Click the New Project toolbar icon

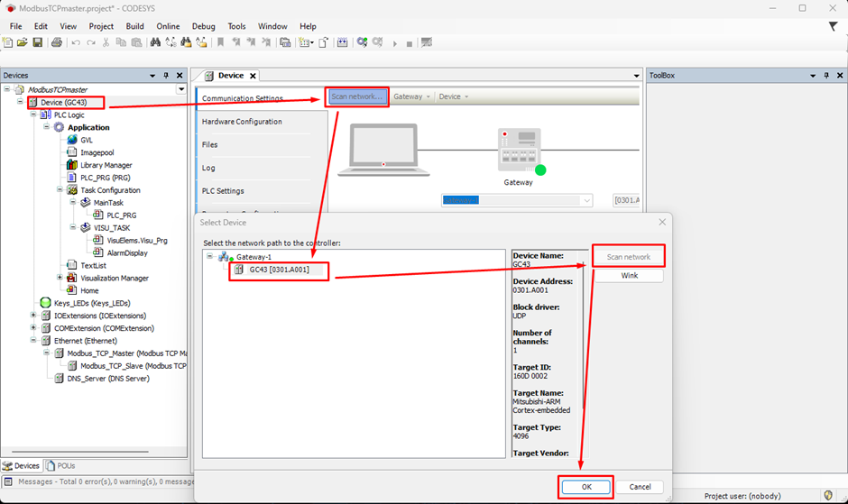[x=7, y=42]
